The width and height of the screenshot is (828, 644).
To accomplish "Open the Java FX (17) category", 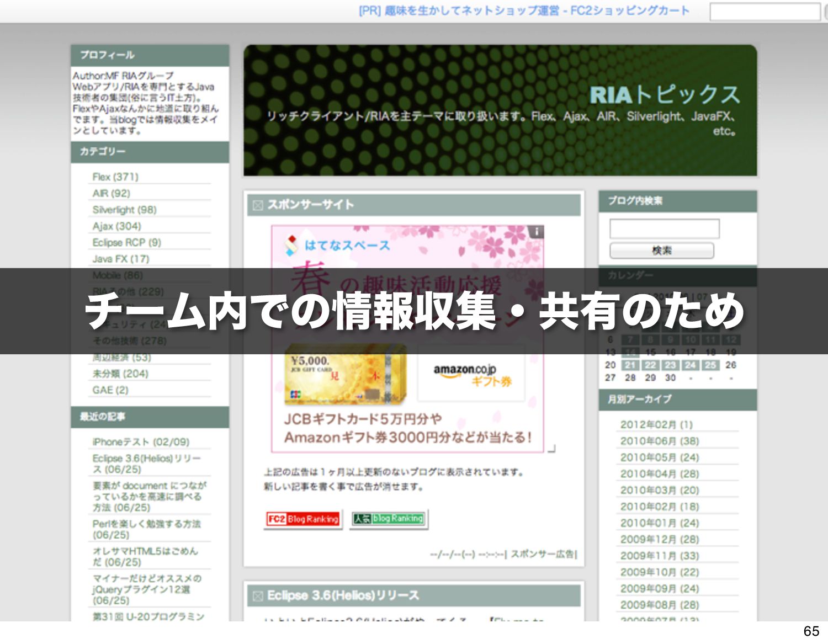I will pyautogui.click(x=121, y=259).
